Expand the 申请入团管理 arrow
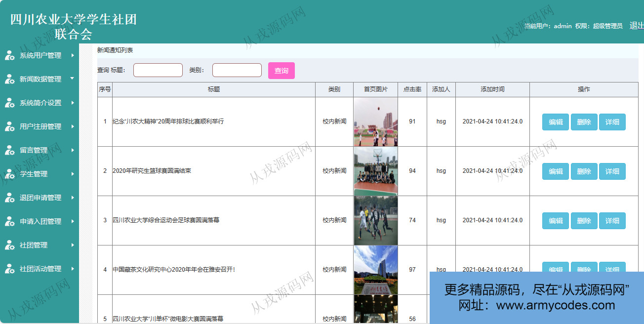Viewport: 644px width, 324px height. pyautogui.click(x=73, y=221)
